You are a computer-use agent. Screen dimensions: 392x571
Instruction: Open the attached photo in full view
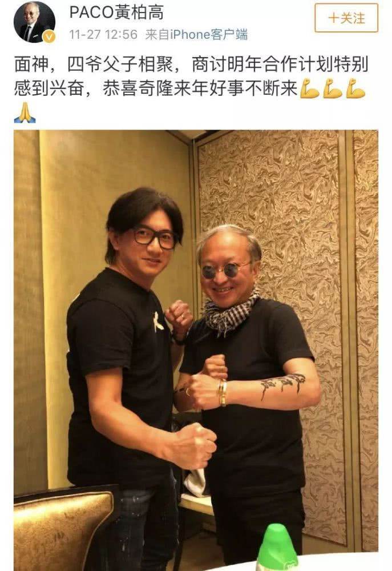click(x=196, y=350)
